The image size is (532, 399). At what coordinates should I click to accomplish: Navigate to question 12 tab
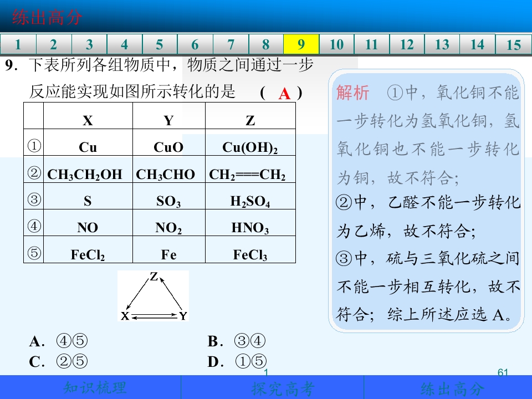[x=407, y=44]
